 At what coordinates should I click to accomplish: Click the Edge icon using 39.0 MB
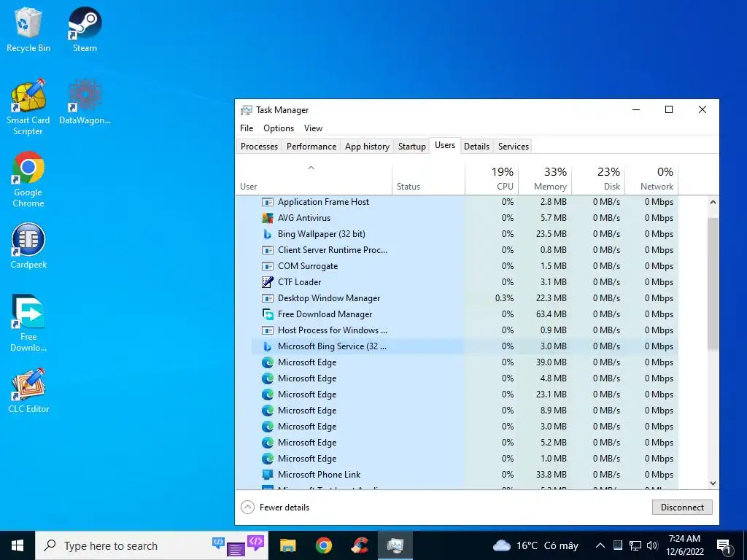click(x=268, y=362)
